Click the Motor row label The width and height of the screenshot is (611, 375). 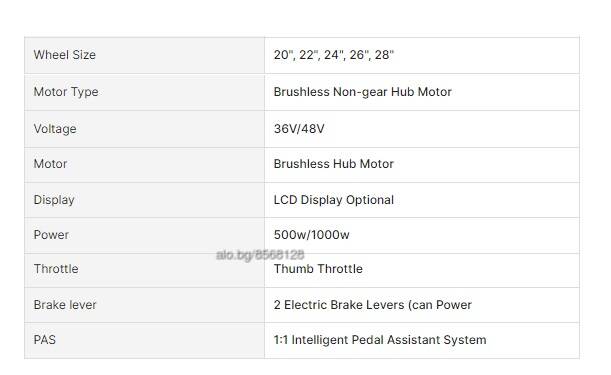pyautogui.click(x=50, y=164)
